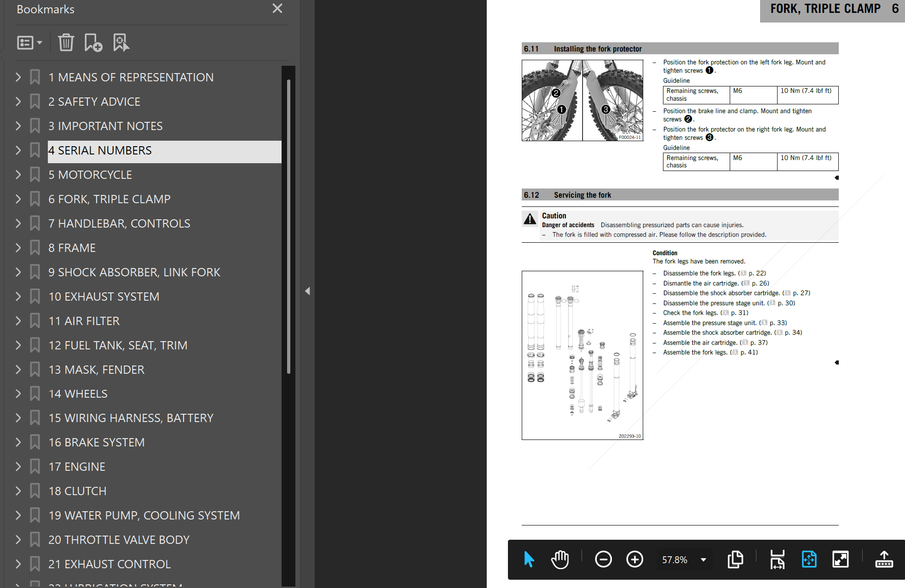
Task: Open the zoom percentage dropdown
Action: (703, 560)
